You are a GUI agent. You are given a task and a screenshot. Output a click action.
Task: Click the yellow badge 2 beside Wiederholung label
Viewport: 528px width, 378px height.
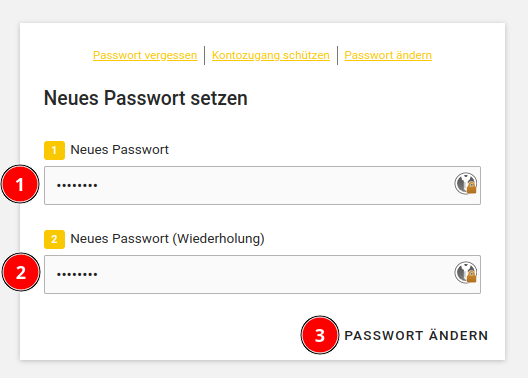(54, 239)
